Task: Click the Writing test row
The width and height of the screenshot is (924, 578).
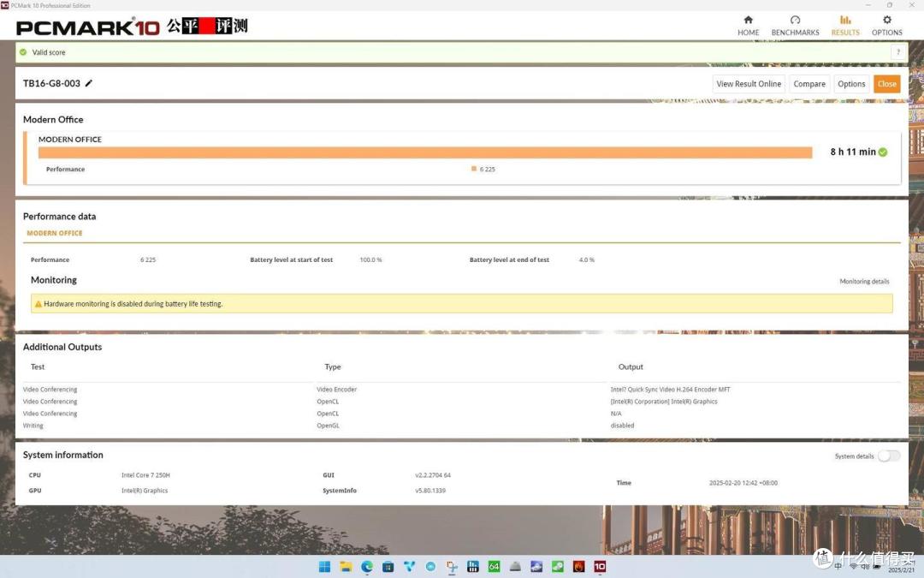Action: coord(461,426)
